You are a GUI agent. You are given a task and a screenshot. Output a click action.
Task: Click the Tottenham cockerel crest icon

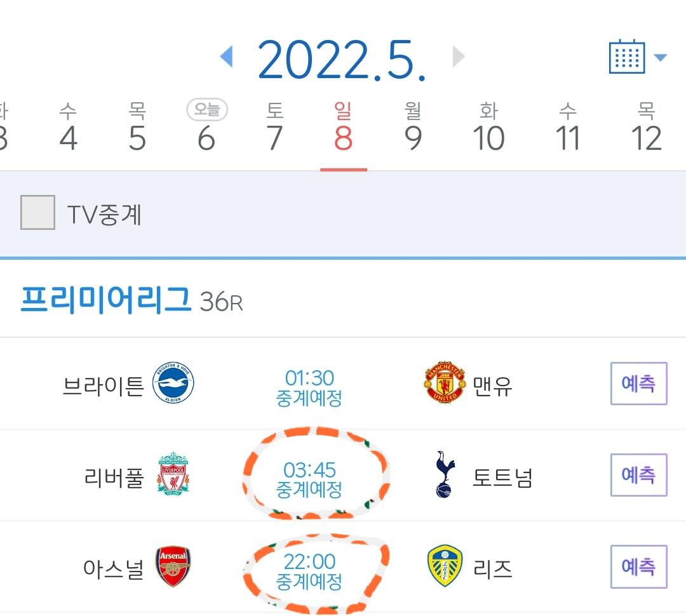tap(445, 474)
